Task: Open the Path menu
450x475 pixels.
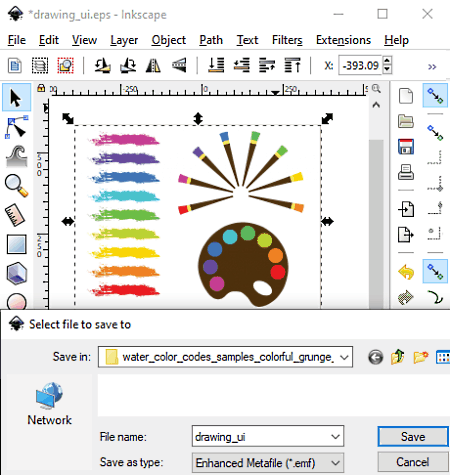Action: point(211,40)
